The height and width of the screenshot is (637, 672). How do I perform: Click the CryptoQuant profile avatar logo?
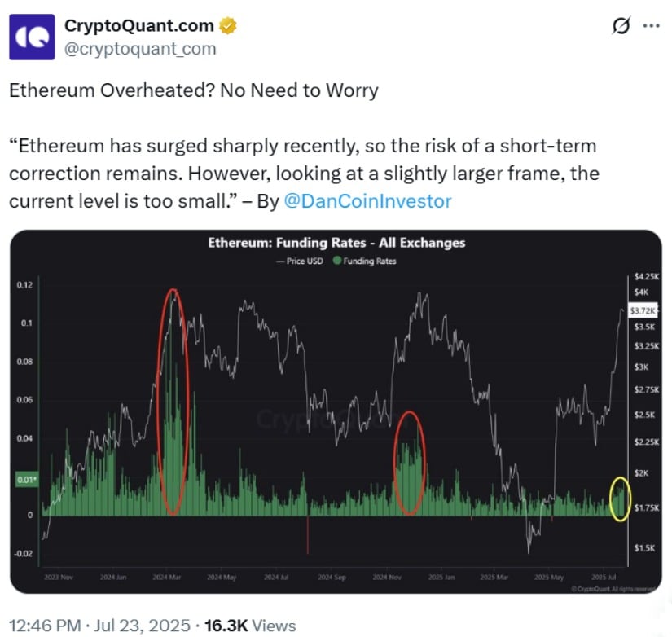point(32,37)
